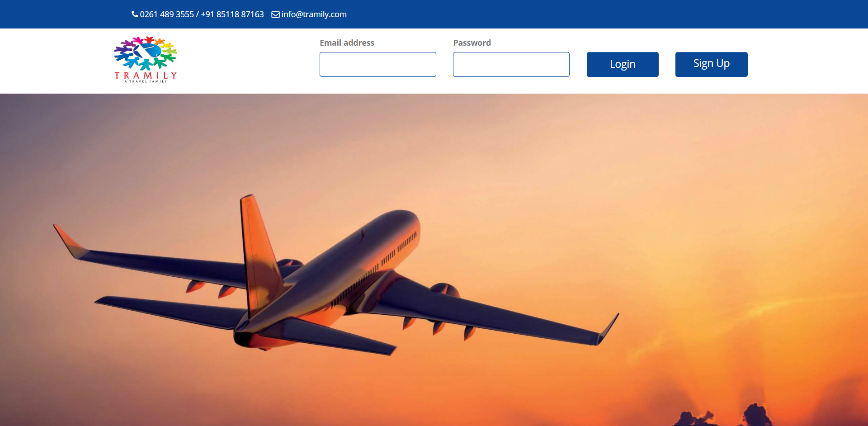The height and width of the screenshot is (426, 868).
Task: Open the Tramily colorful people logo
Action: click(146, 53)
